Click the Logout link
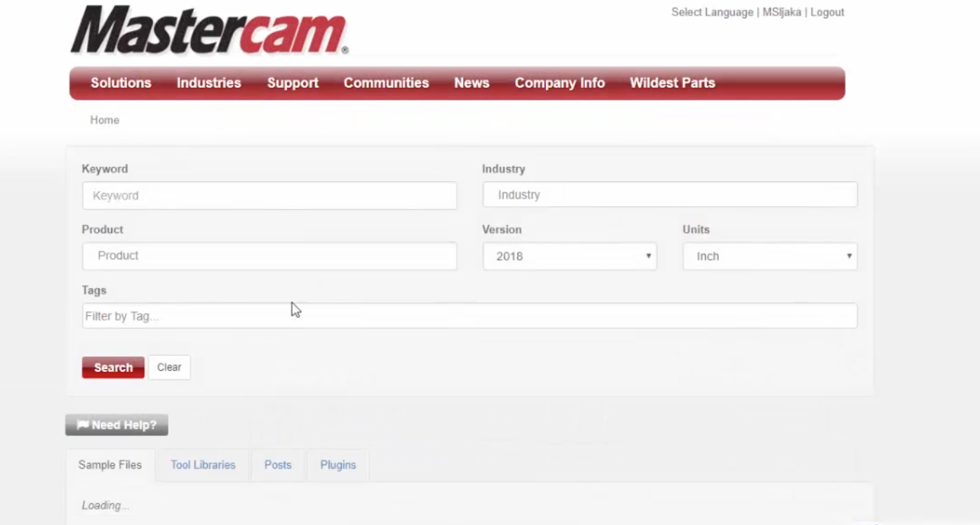 coord(827,12)
